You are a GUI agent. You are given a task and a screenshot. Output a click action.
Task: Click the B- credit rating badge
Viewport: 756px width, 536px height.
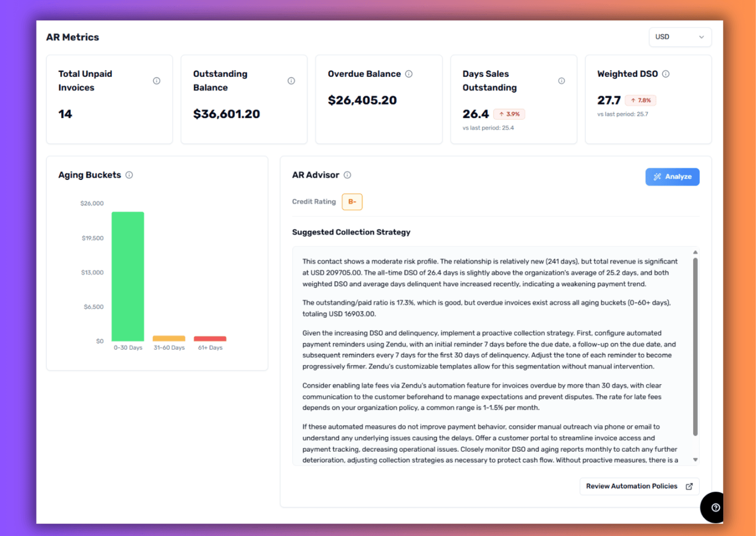click(x=352, y=202)
